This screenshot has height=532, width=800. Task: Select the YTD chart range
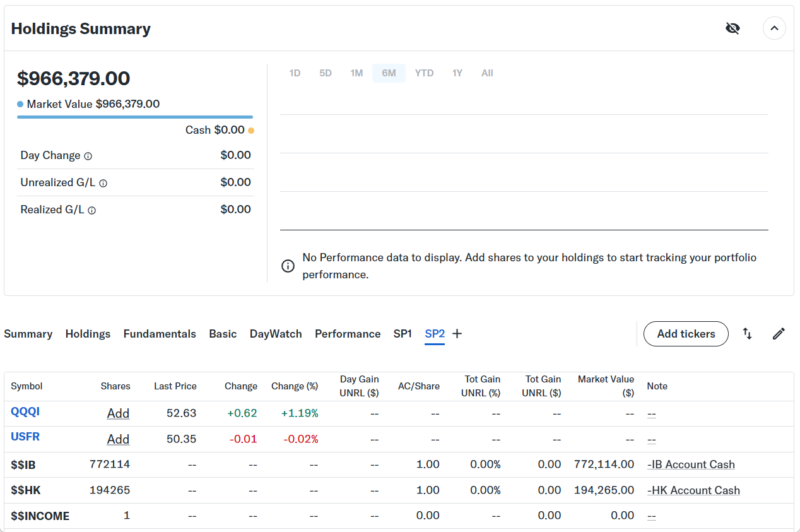click(424, 73)
